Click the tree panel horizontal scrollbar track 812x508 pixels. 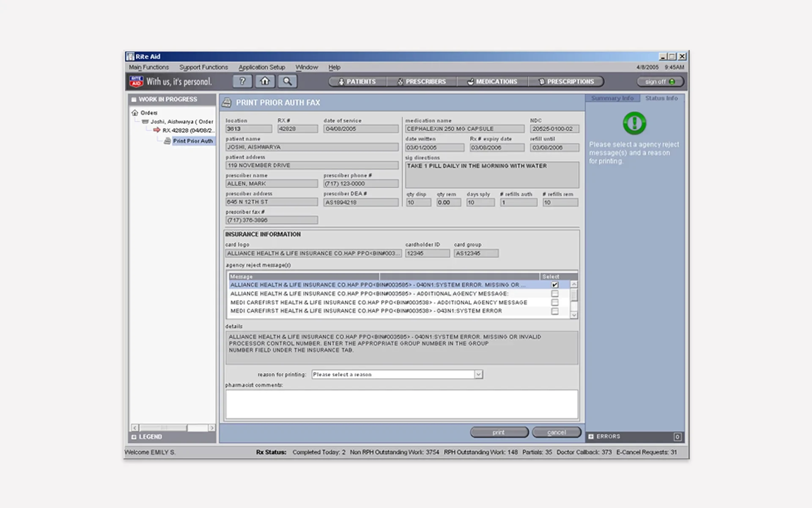198,428
